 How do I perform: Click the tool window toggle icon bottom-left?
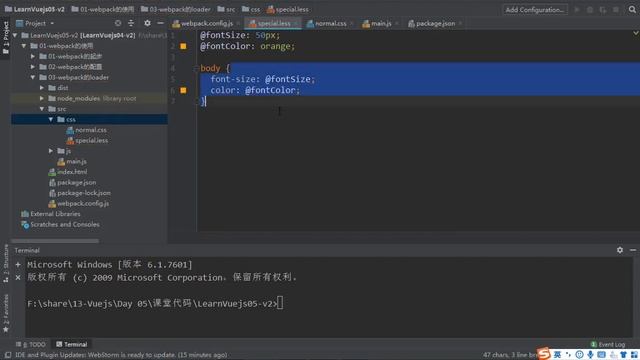(8, 355)
